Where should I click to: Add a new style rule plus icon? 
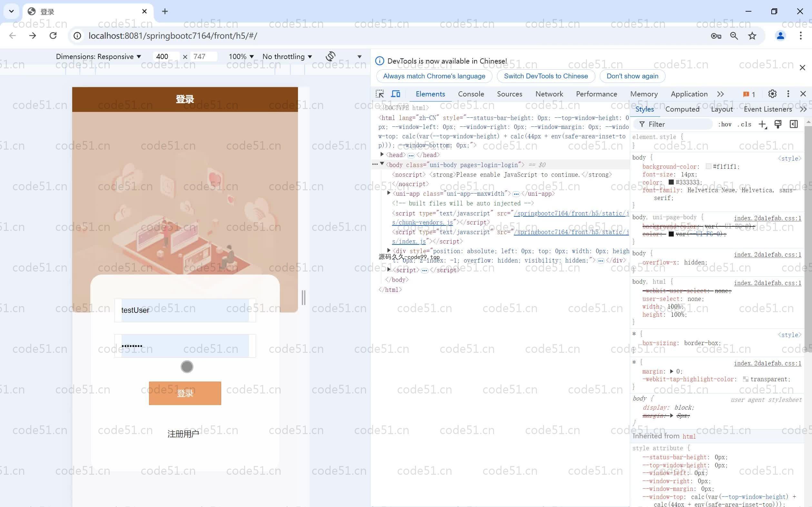click(763, 124)
